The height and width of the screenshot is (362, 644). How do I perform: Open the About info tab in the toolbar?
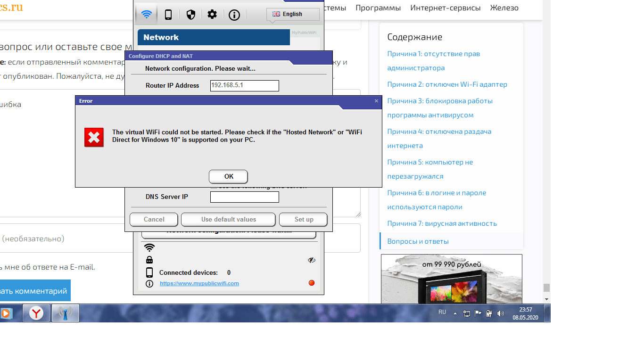[x=234, y=15]
